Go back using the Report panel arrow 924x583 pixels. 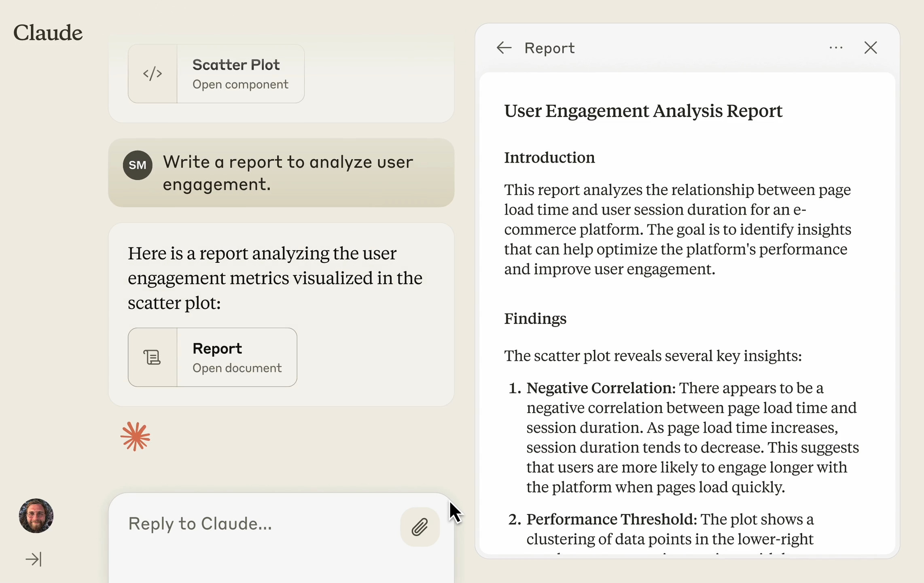click(x=504, y=48)
